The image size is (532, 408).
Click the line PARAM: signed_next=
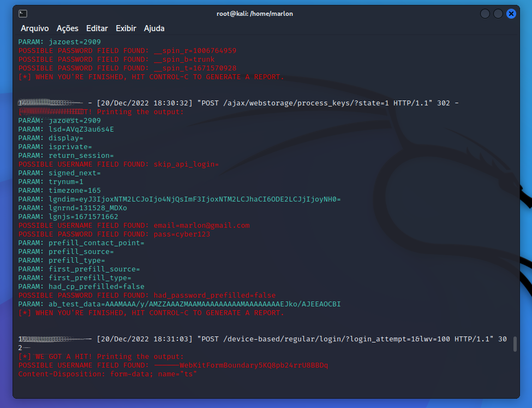[x=59, y=173]
